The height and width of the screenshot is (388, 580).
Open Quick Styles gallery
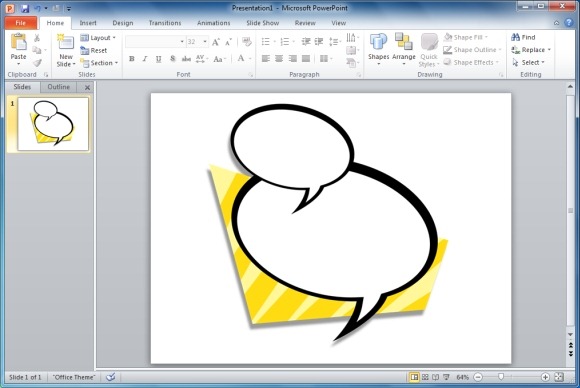429,51
